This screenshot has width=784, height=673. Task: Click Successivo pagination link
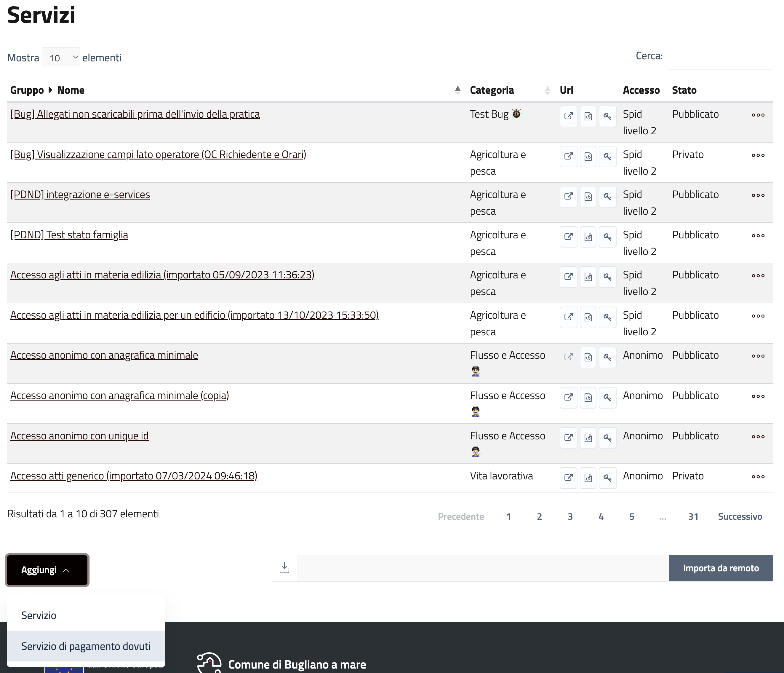coord(740,517)
